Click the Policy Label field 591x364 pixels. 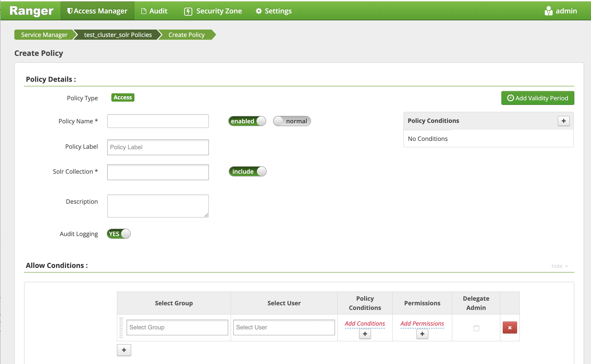click(158, 147)
